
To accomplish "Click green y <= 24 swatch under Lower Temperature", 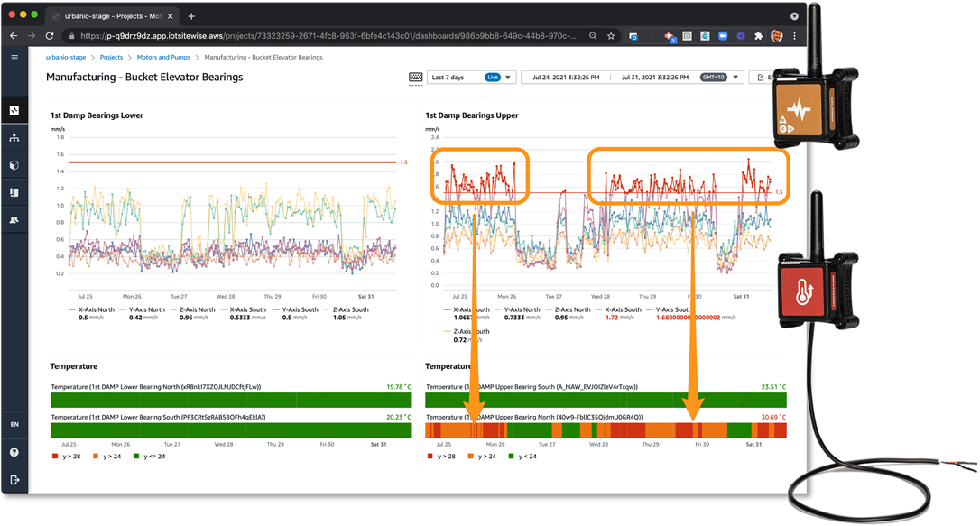I will coord(136,457).
